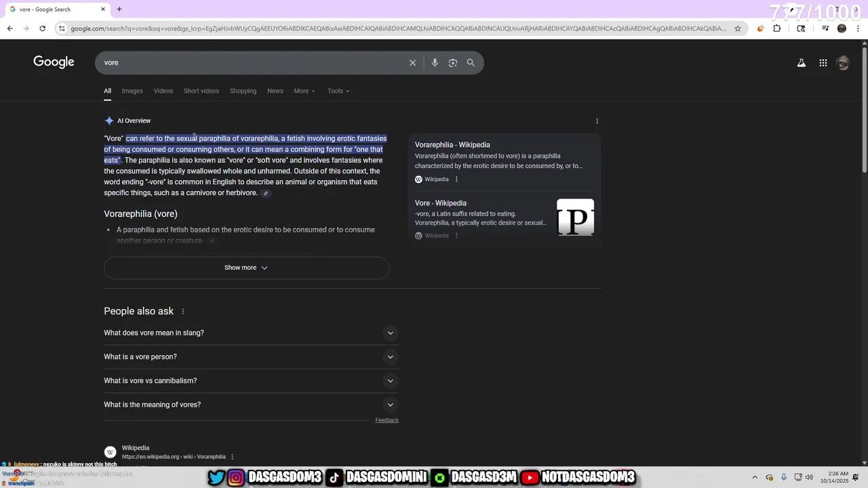Open AI Overview three-dot options

pos(597,121)
